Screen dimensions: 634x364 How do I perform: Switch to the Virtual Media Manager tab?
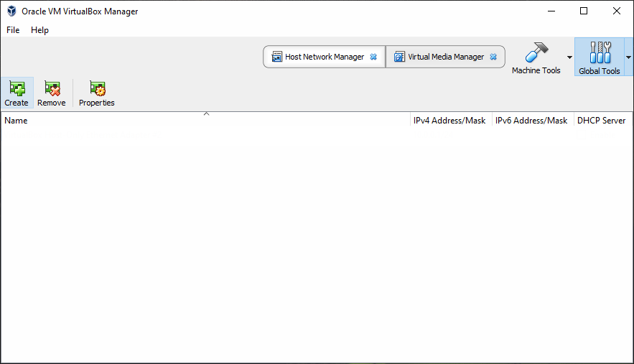point(446,57)
